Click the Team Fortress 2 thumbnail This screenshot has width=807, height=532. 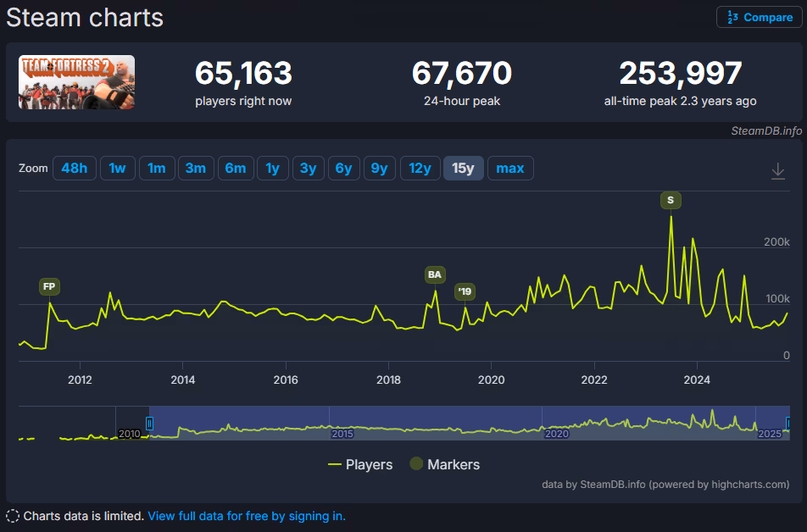click(x=76, y=82)
